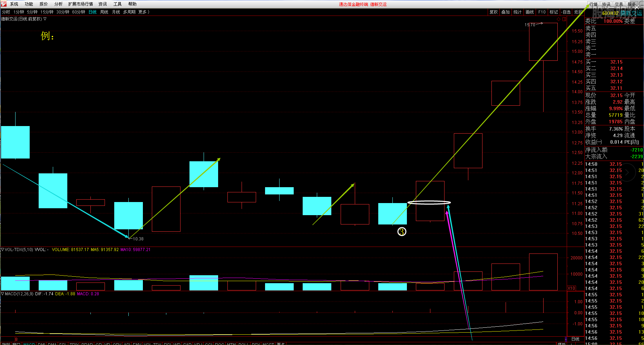Expand the 德新交运(日线,前复权) chart title dropdown

coord(45,19)
